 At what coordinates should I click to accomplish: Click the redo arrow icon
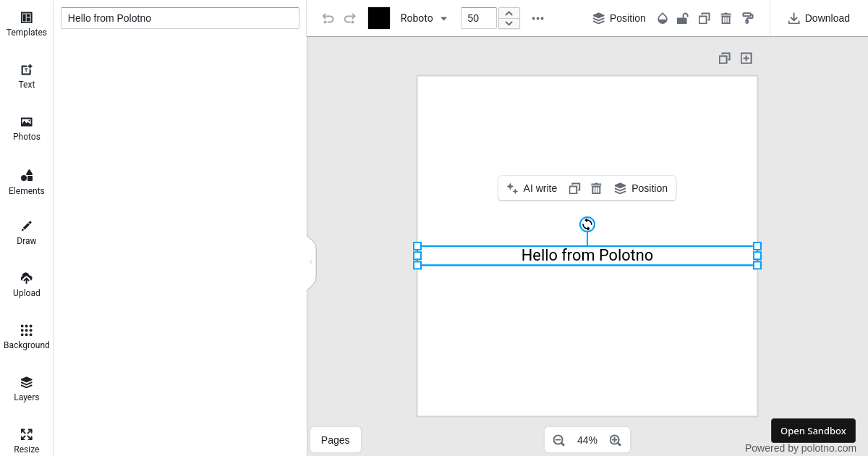coord(350,18)
